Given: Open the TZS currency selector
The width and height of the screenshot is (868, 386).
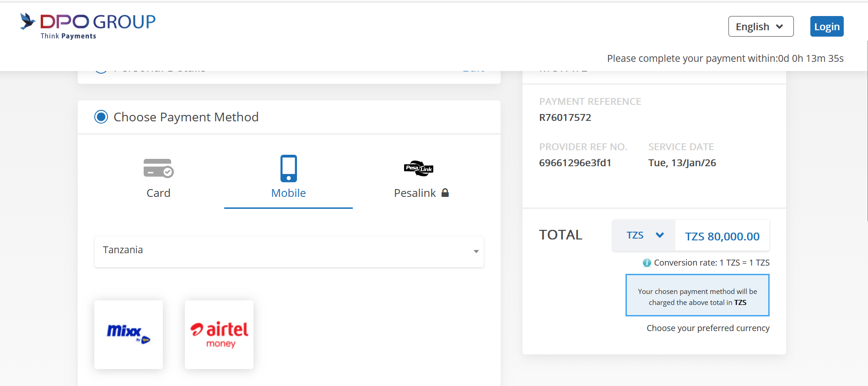Looking at the screenshot, I should (644, 235).
